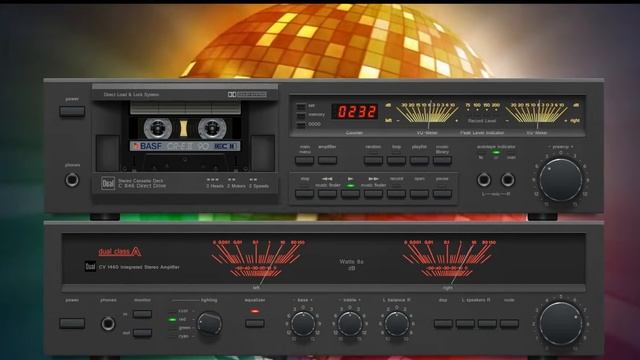
Task: Click the open button to eject the cassette
Action: point(419,194)
